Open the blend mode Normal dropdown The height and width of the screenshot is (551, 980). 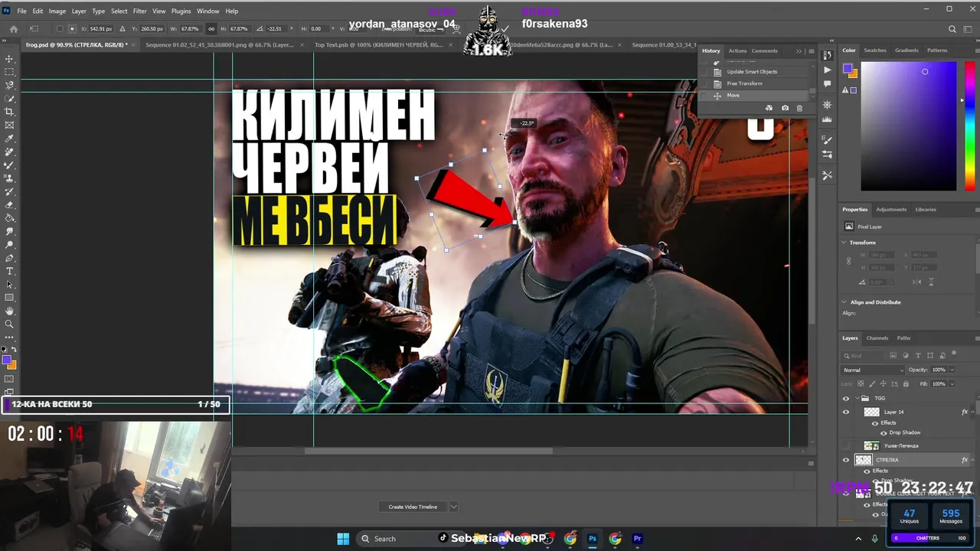coord(873,370)
